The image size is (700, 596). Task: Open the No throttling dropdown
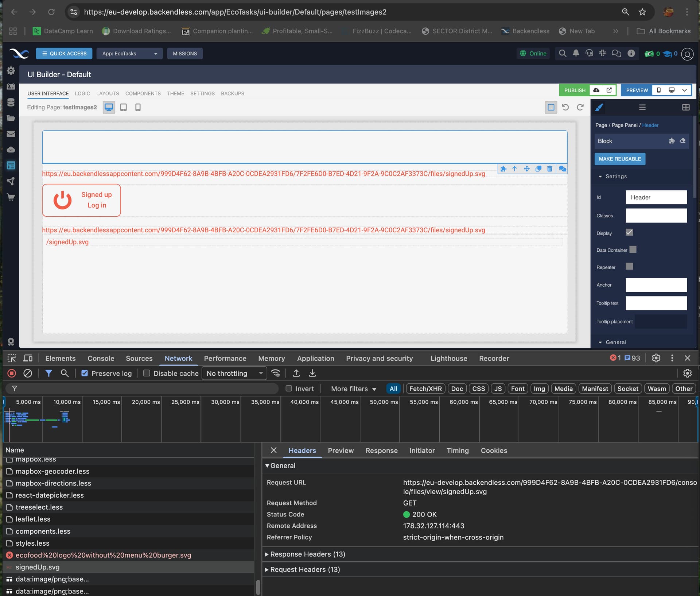[x=234, y=373]
